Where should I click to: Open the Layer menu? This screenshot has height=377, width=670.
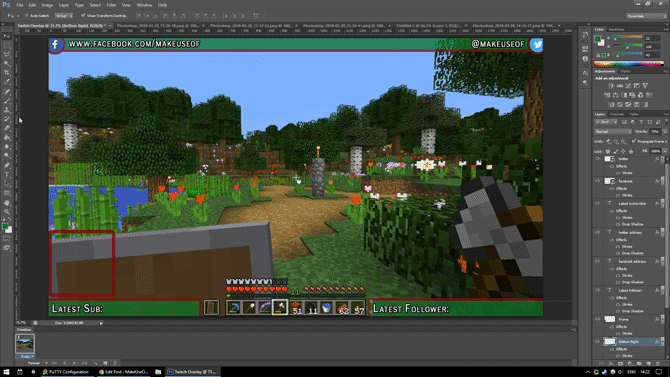[64, 5]
